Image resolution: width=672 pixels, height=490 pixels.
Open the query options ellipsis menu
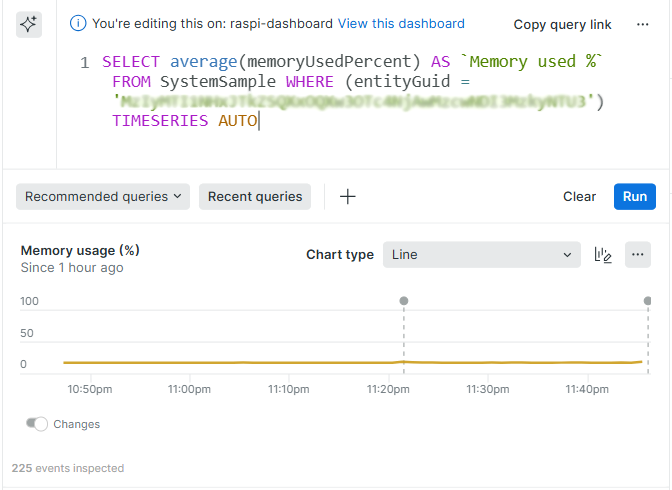click(x=642, y=24)
